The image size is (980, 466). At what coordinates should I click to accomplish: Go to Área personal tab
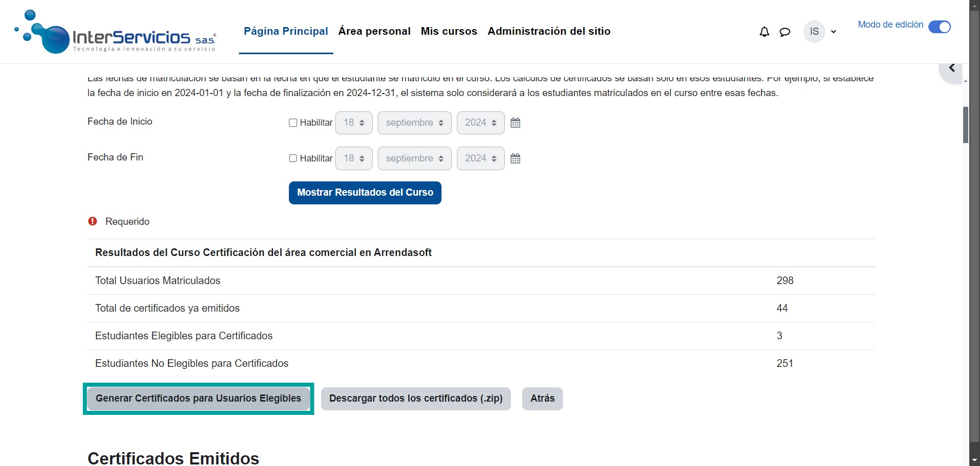click(374, 31)
